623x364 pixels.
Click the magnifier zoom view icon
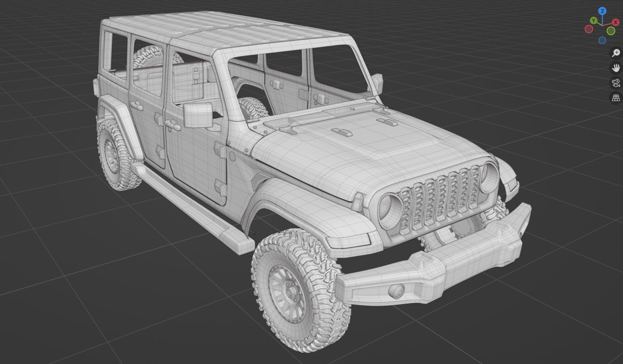(616, 53)
